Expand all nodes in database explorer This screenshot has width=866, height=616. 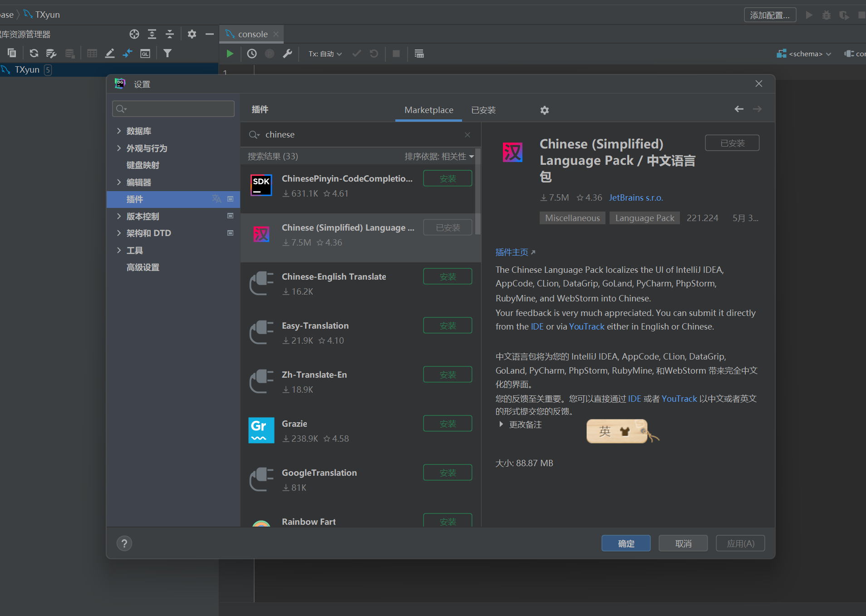pyautogui.click(x=152, y=34)
